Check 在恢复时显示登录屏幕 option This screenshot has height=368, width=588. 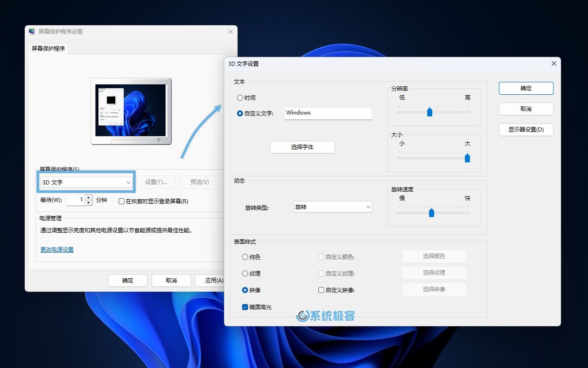(x=121, y=201)
